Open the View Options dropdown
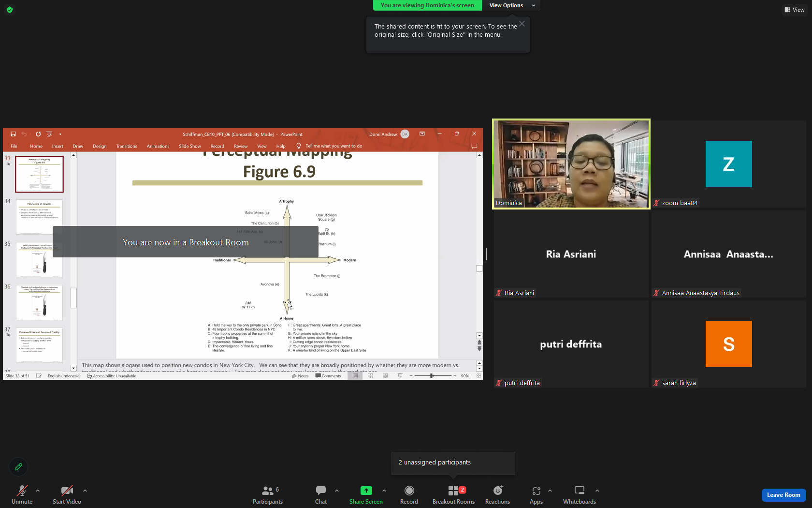Screen dimensions: 812x508 [511, 5]
